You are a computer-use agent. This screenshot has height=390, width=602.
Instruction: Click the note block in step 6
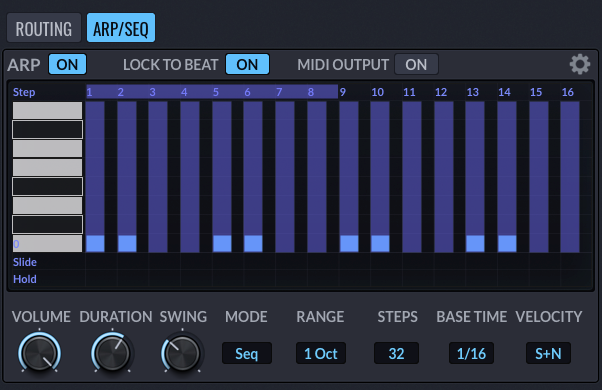coord(253,243)
